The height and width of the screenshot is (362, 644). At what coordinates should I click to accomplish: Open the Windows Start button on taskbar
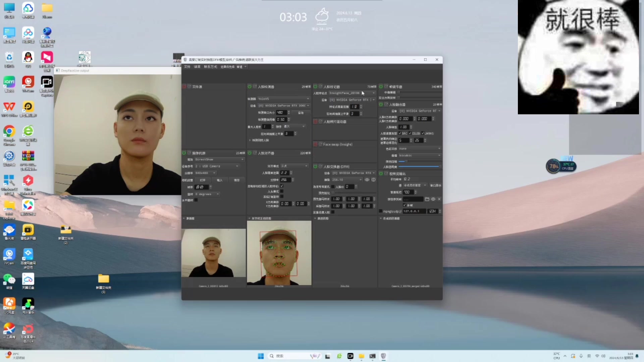261,356
